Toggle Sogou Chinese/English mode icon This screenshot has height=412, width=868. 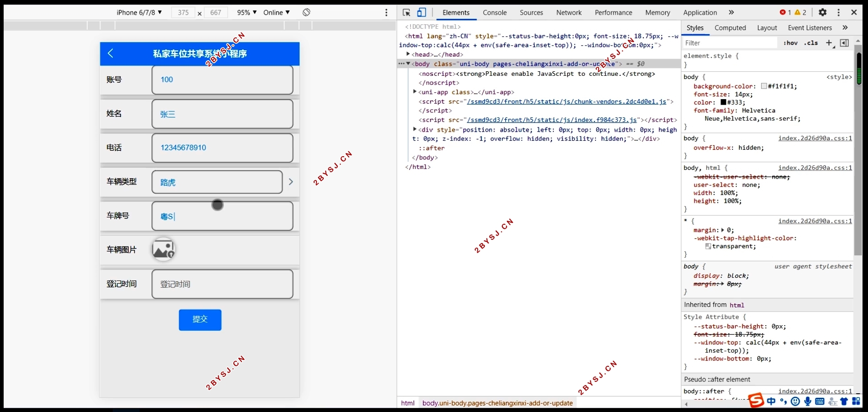[x=771, y=401]
